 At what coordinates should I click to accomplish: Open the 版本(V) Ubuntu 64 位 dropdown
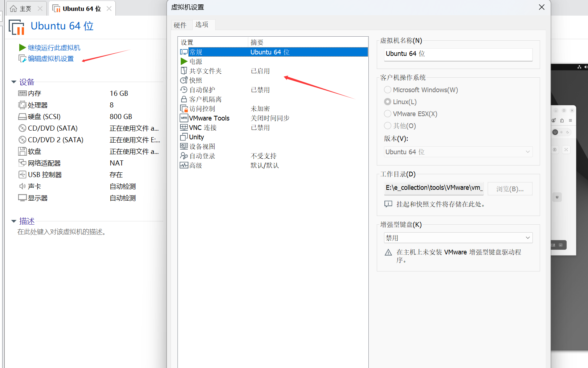pos(458,152)
